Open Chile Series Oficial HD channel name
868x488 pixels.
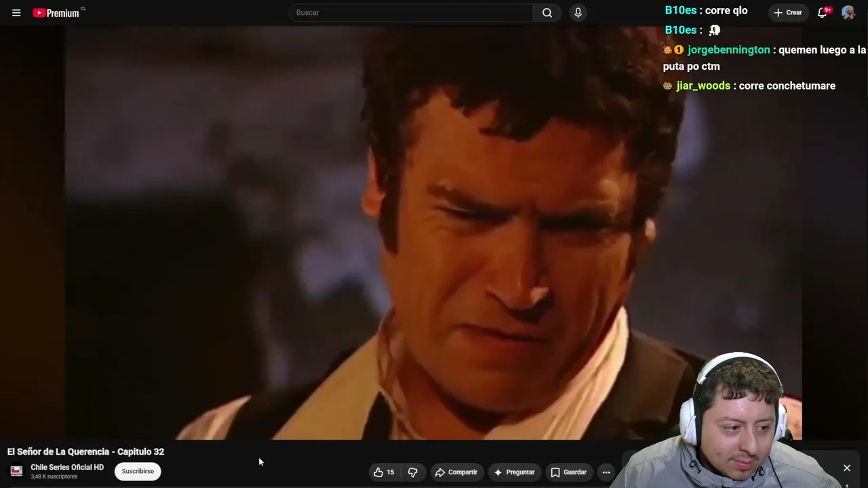coord(67,467)
